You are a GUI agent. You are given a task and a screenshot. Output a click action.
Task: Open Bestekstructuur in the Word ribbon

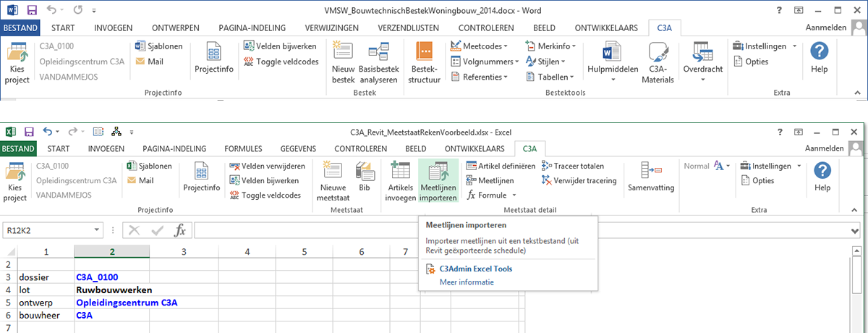click(425, 63)
